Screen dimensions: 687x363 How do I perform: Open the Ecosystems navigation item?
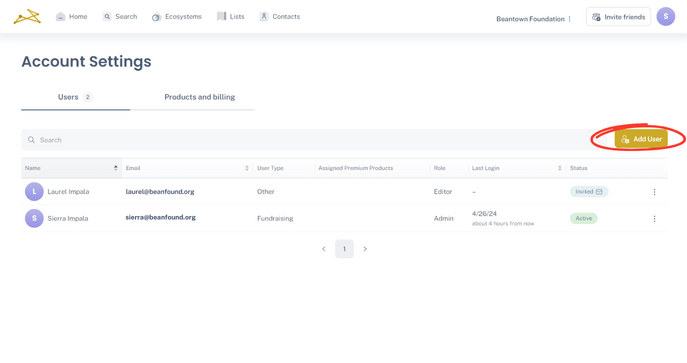click(x=177, y=17)
